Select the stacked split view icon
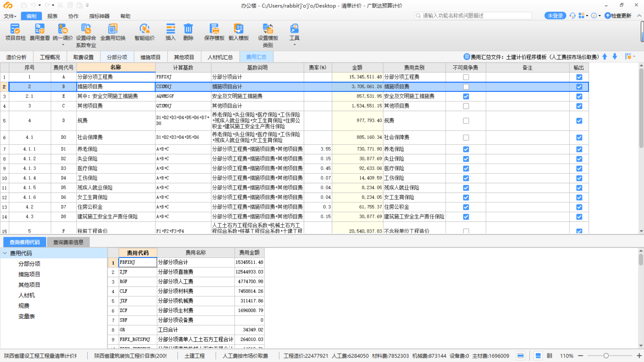 (x=538, y=356)
